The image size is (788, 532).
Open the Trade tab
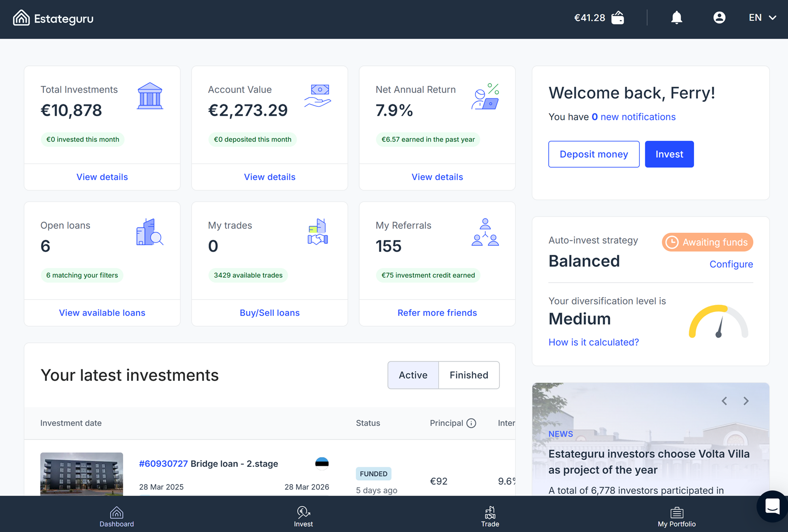(x=490, y=516)
